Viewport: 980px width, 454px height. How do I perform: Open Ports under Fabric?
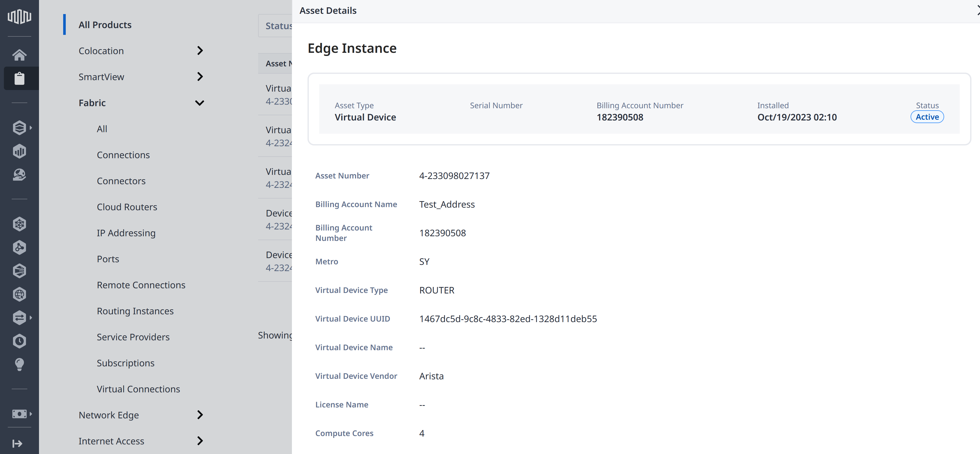coord(108,259)
